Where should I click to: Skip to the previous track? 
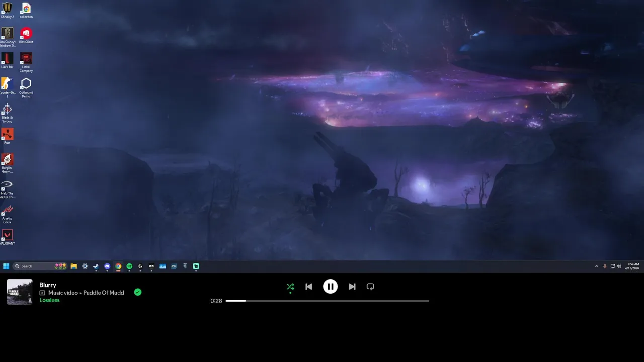coord(309,287)
